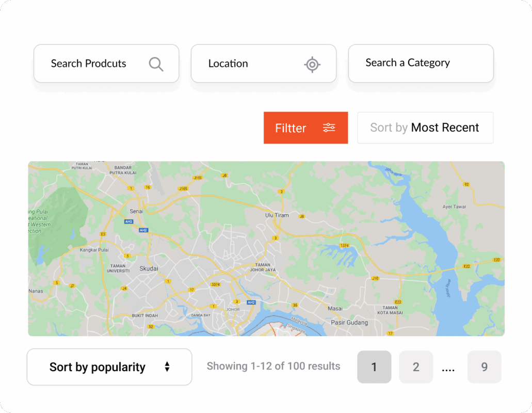Click Pasir Gudang on the map
This screenshot has height=413, width=532.
[x=349, y=323]
